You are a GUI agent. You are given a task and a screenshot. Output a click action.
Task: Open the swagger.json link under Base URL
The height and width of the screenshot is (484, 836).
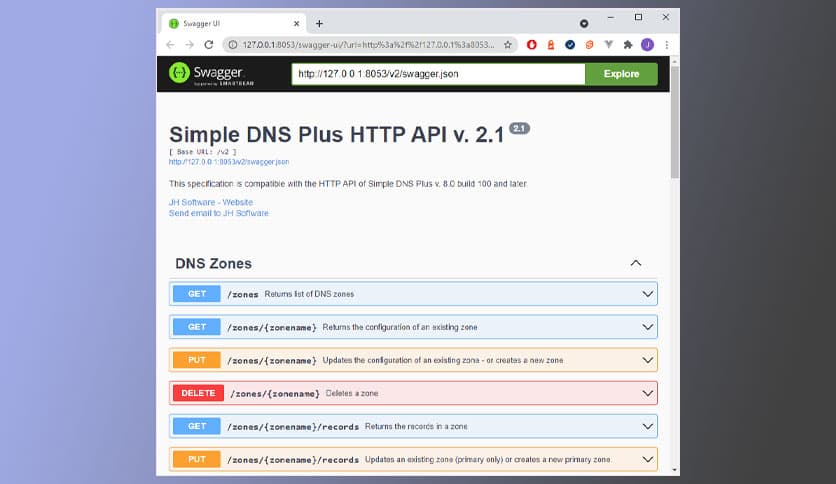click(x=229, y=162)
